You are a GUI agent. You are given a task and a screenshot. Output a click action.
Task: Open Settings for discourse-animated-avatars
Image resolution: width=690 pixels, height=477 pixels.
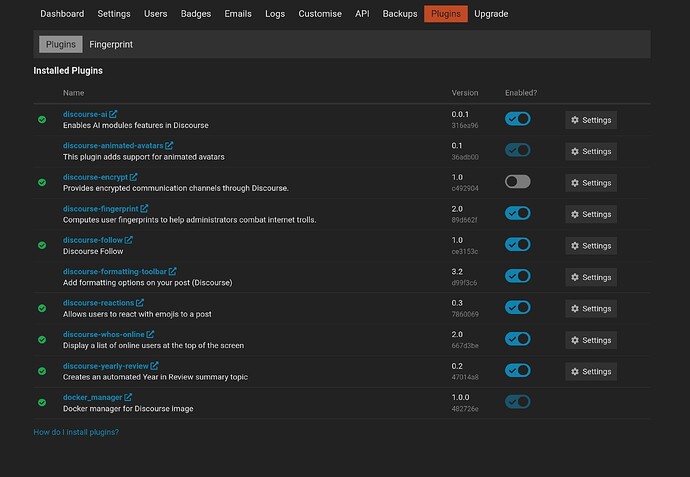(x=591, y=151)
